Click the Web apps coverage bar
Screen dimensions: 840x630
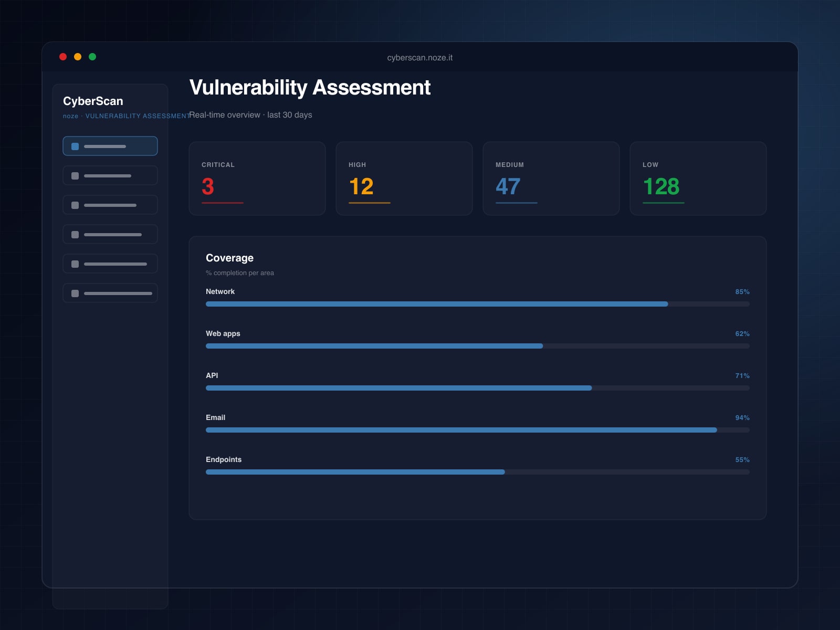(x=477, y=346)
